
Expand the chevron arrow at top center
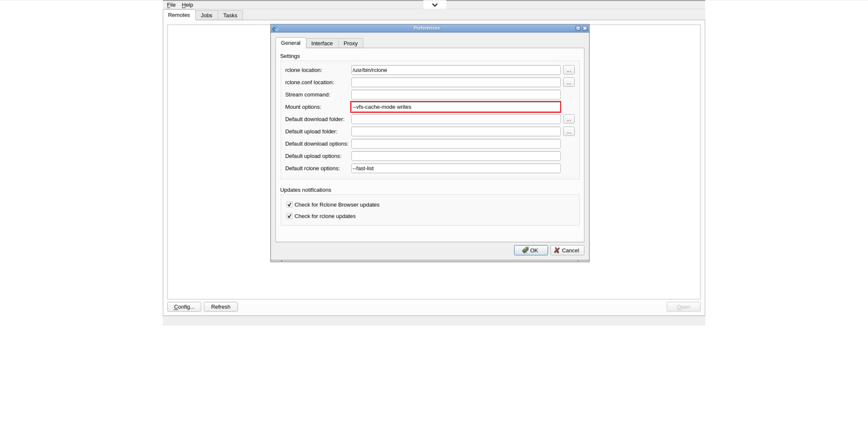click(435, 5)
